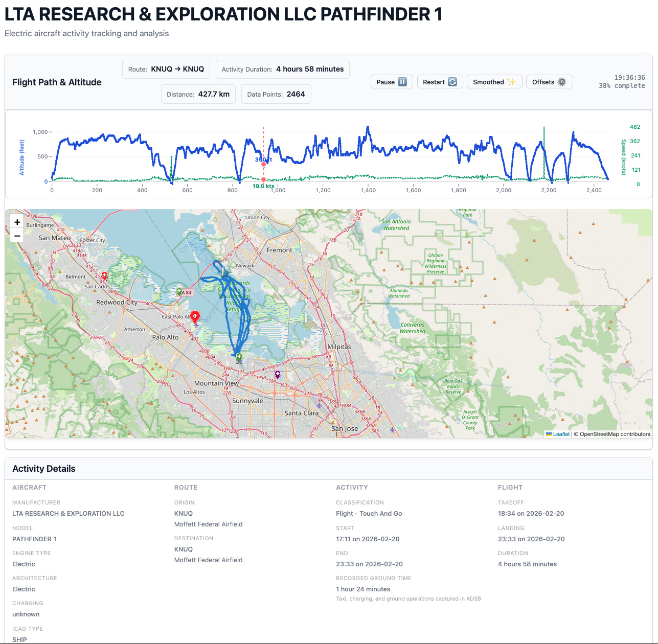This screenshot has width=658, height=644.
Task: Click the Calaveras Watershed map label
Action: [x=413, y=328]
